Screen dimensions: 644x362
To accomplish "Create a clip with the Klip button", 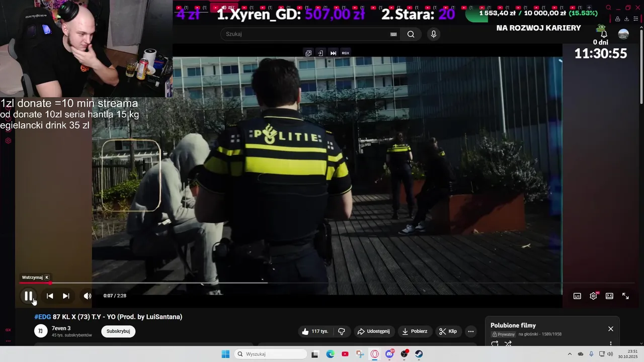I will pyautogui.click(x=448, y=331).
